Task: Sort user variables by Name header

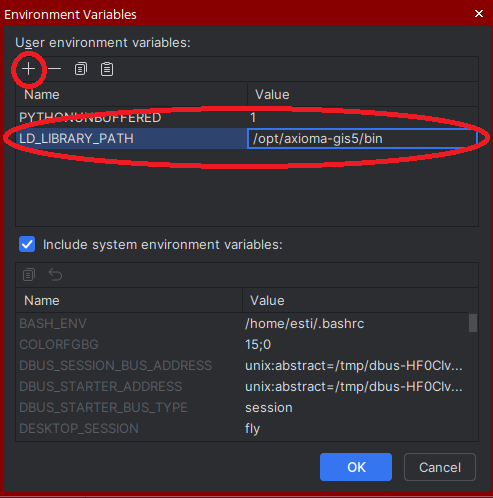Action: click(x=131, y=94)
